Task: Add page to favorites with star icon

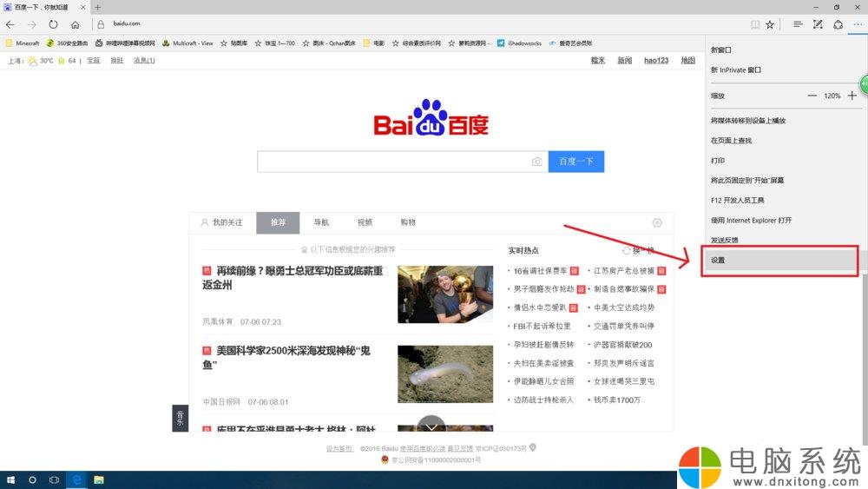Action: pyautogui.click(x=770, y=24)
